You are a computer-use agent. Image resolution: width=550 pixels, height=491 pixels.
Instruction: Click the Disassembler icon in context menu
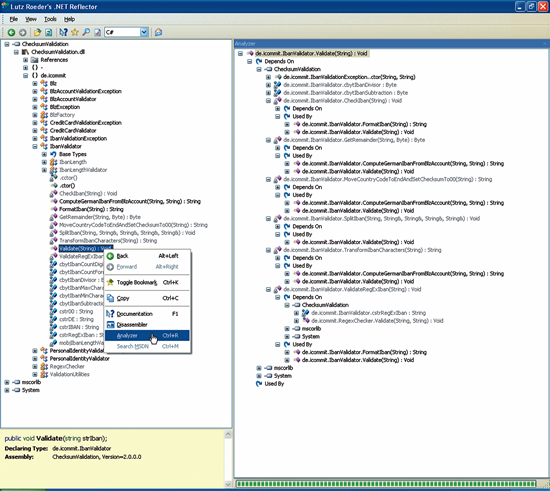pyautogui.click(x=110, y=325)
